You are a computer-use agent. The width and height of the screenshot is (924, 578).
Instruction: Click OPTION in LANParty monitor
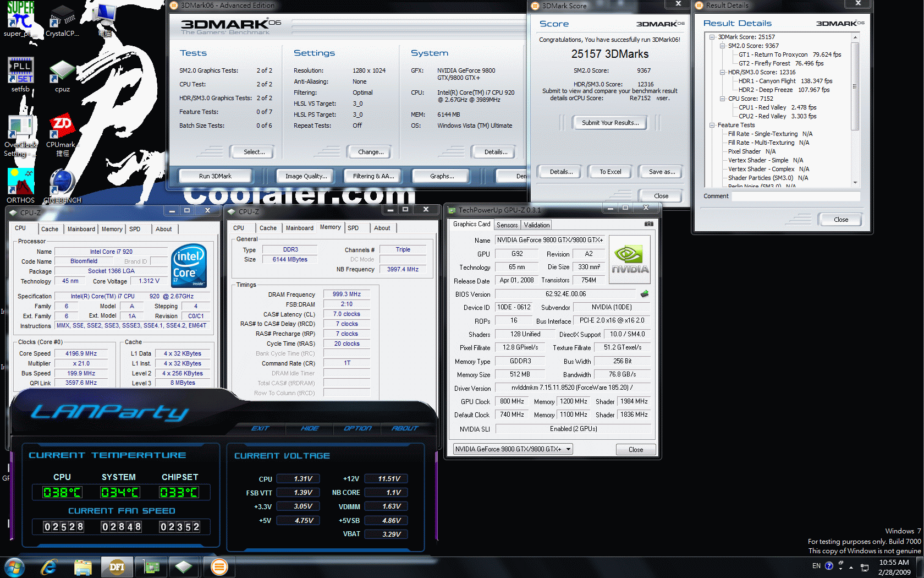pyautogui.click(x=358, y=428)
